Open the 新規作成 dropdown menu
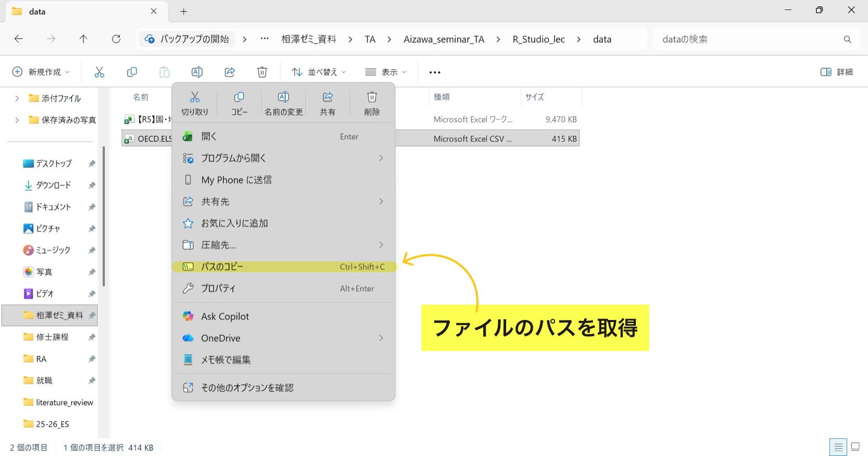The width and height of the screenshot is (868, 456). tap(41, 72)
